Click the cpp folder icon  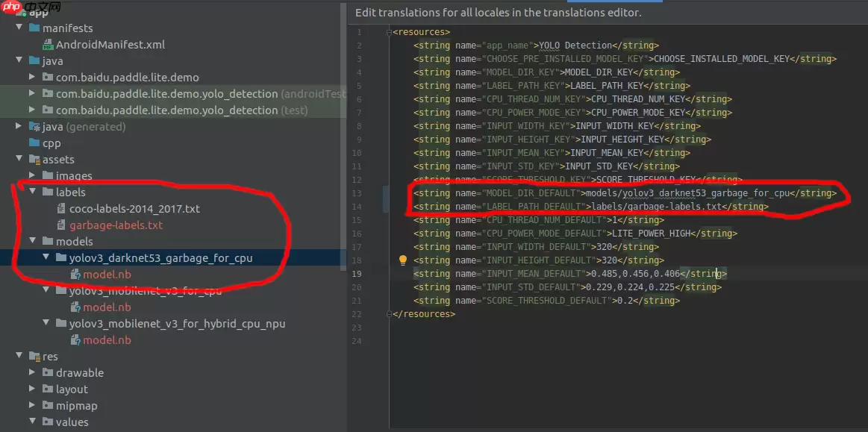34,143
